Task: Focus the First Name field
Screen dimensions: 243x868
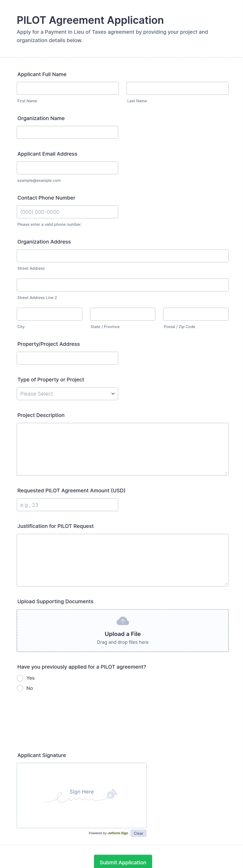Action: coord(68,88)
